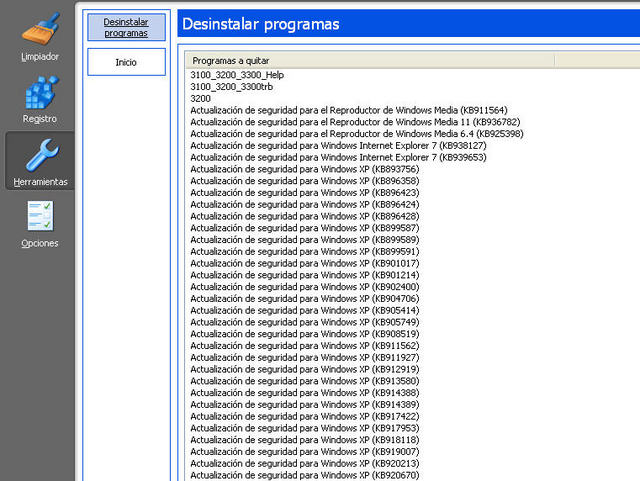Select Windows XP update KB899591
The width and height of the screenshot is (640, 481).
(305, 252)
